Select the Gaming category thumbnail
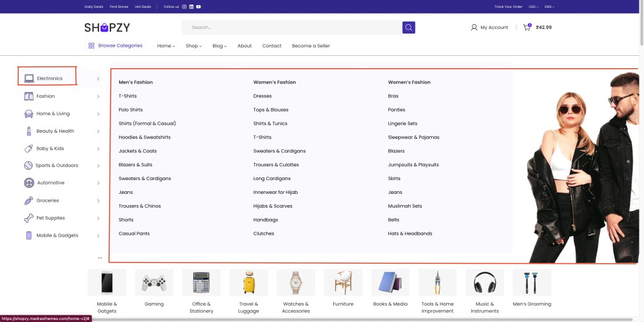Image resolution: width=644 pixels, height=322 pixels. (x=154, y=283)
